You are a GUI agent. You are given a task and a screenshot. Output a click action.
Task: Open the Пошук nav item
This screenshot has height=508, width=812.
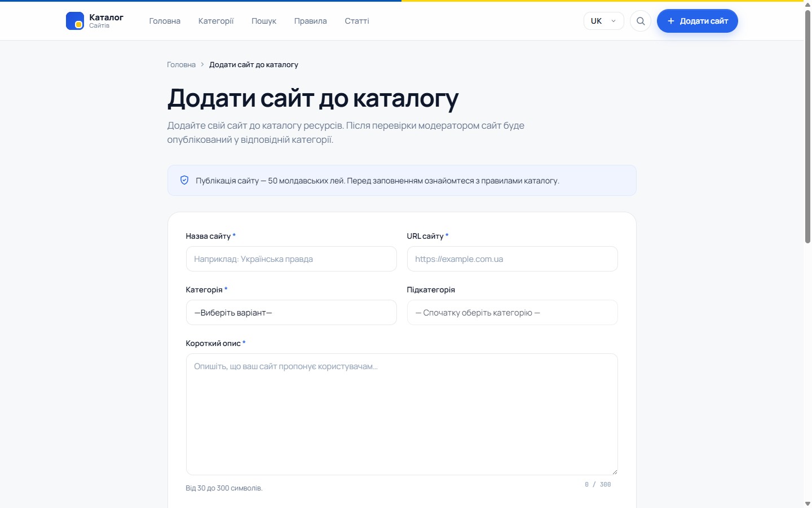click(264, 21)
